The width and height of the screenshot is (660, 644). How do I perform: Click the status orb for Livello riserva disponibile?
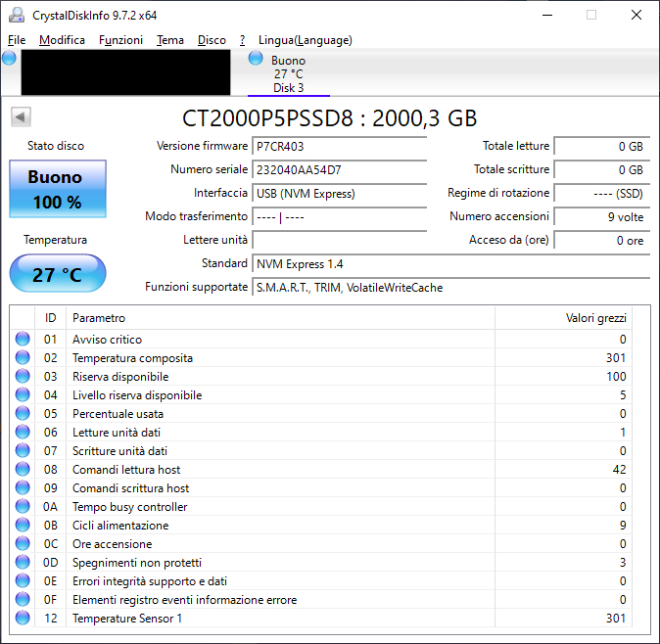23,394
